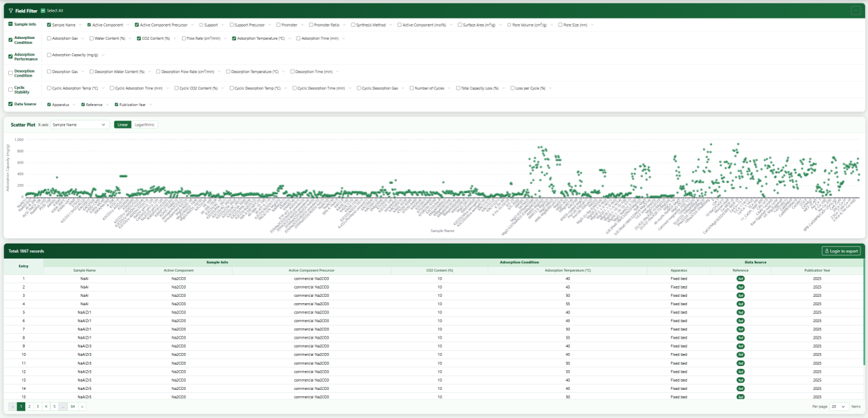Check the Desorption Temperature (°C) field

click(228, 72)
